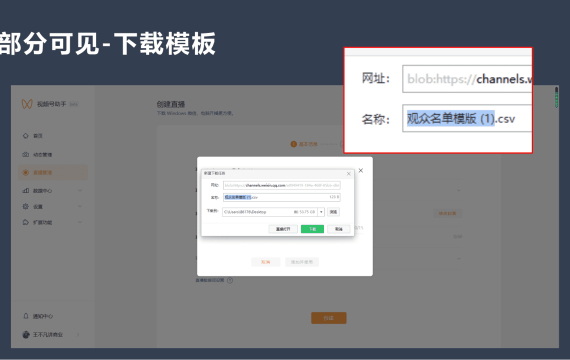Open the 下载到 folder path dropdown arrow
This screenshot has width=570, height=360.
pos(321,212)
